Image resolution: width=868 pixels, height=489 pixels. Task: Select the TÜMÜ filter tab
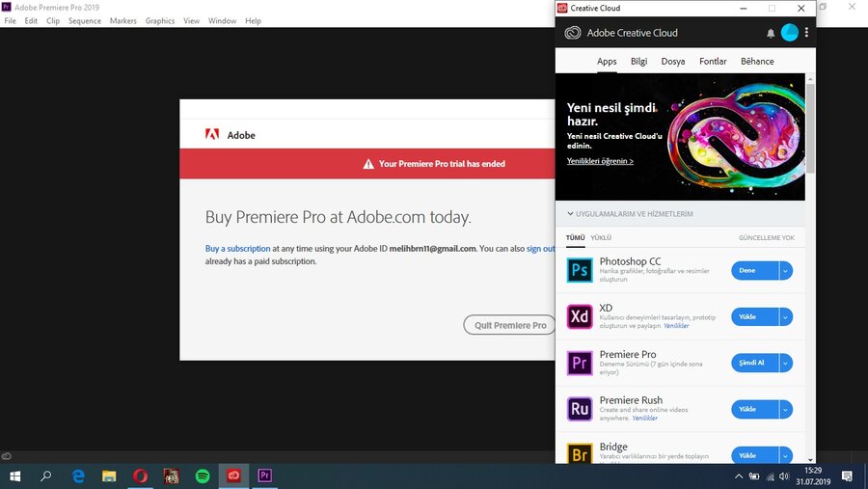point(575,237)
